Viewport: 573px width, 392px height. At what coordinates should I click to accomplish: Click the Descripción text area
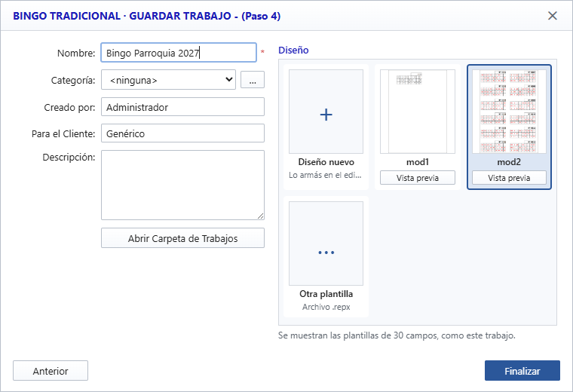tap(182, 185)
